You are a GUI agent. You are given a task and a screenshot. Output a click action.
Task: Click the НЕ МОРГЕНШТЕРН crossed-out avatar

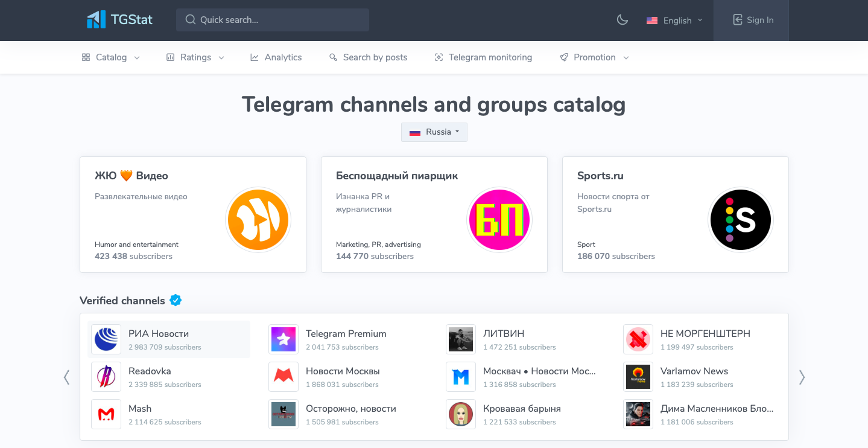click(638, 339)
